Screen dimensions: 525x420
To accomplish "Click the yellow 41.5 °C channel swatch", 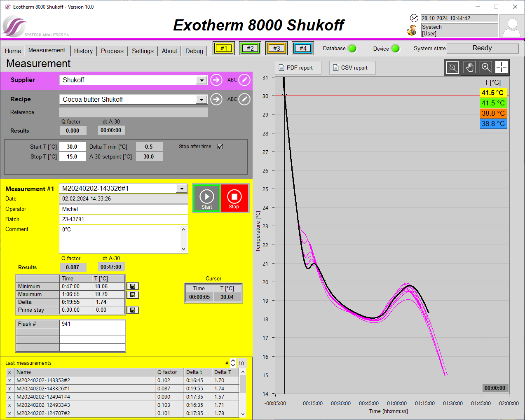I will click(x=493, y=93).
